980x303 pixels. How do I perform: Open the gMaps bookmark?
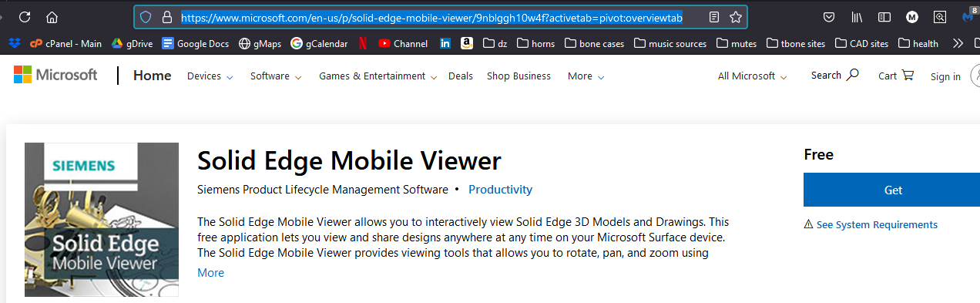(260, 44)
